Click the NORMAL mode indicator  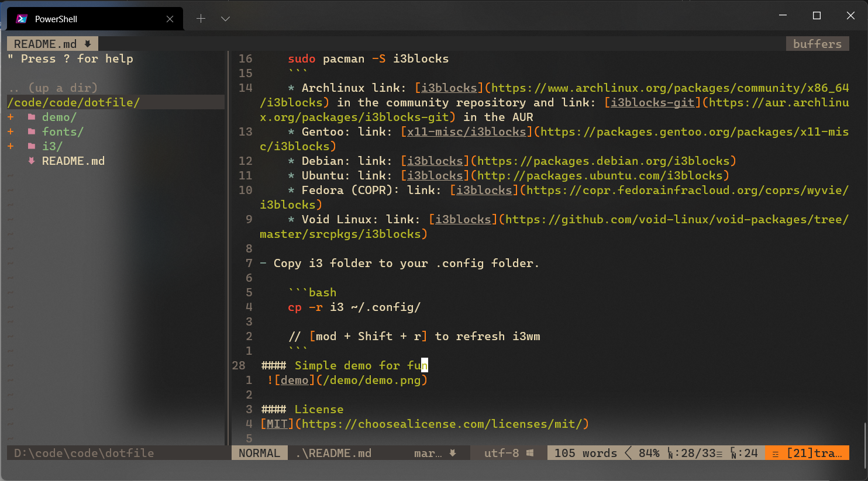(259, 453)
